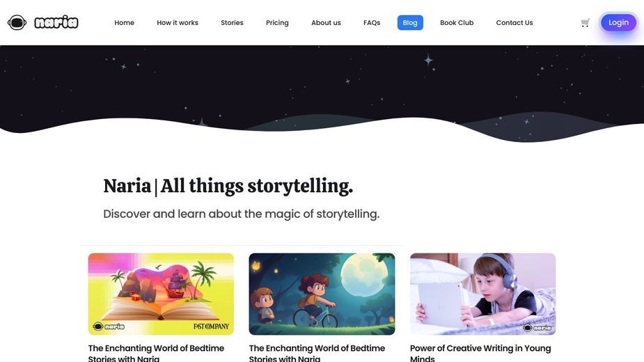The width and height of the screenshot is (644, 362).
Task: Go to the Home page
Action: tap(125, 22)
